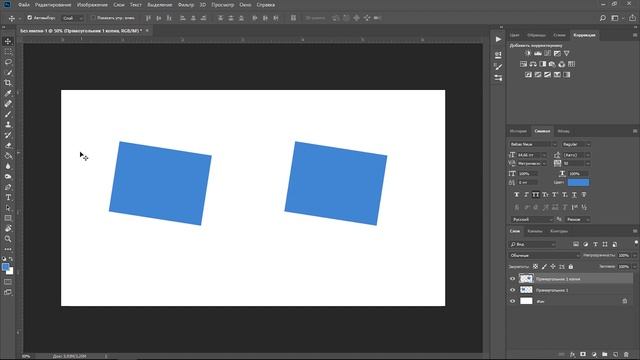Screen dimensions: 640x360
Task: Select the Horizontal Type tool
Action: (8, 198)
